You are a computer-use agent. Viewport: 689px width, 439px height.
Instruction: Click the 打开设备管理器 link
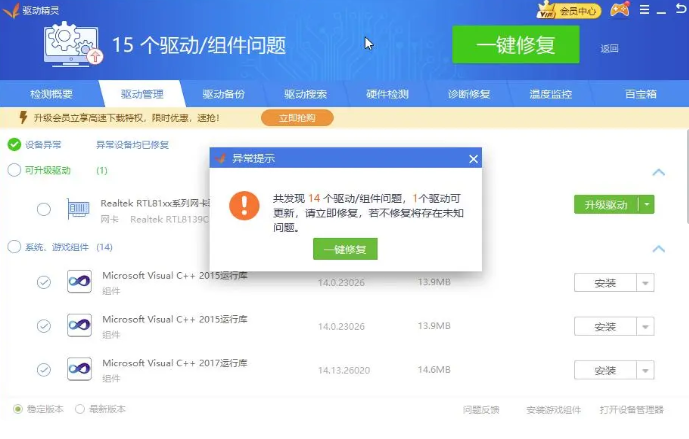pos(632,410)
